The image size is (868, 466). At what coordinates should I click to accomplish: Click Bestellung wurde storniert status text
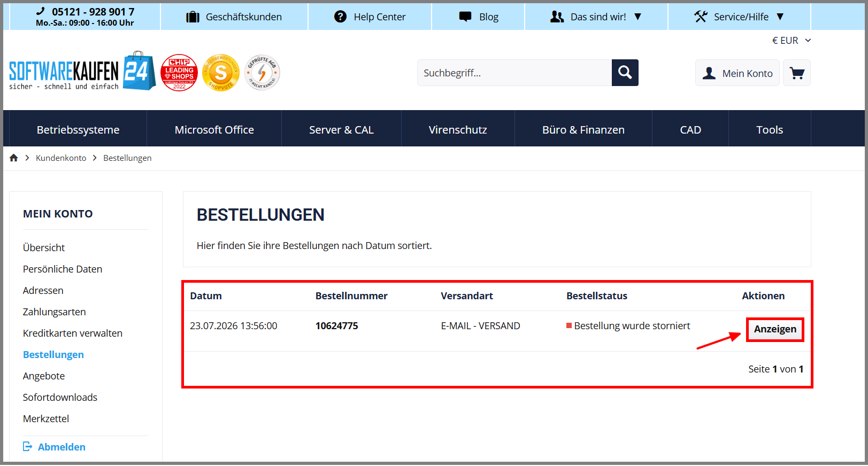pos(632,325)
